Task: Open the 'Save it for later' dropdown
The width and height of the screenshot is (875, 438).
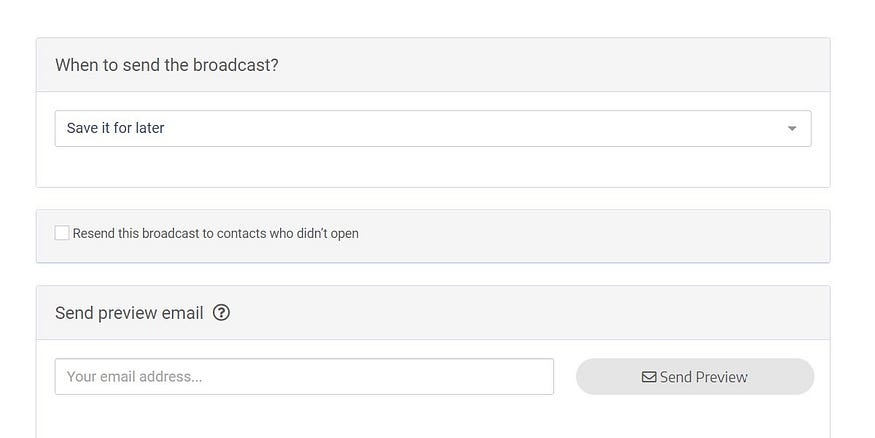Action: [x=432, y=128]
